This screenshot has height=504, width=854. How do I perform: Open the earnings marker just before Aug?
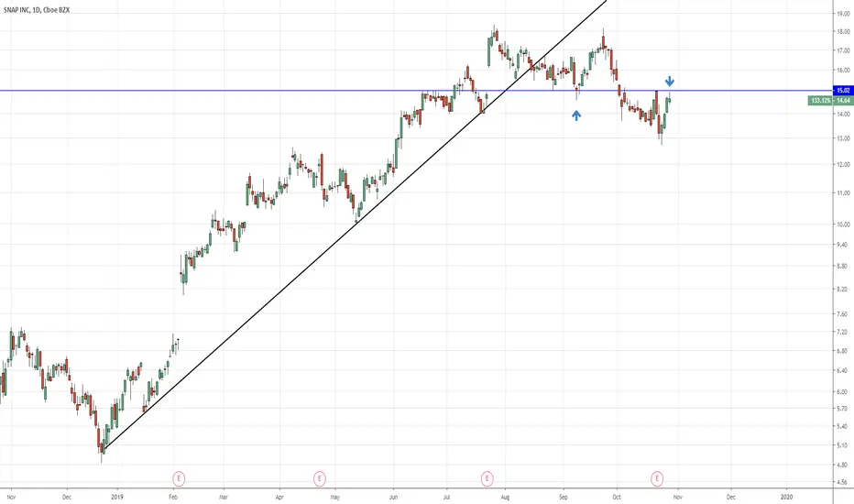pyautogui.click(x=487, y=479)
